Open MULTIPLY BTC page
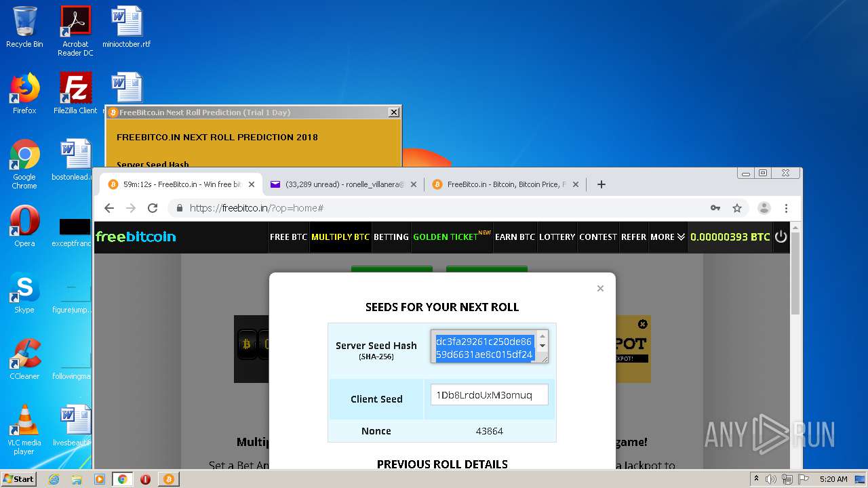This screenshot has width=868, height=488. coord(340,237)
